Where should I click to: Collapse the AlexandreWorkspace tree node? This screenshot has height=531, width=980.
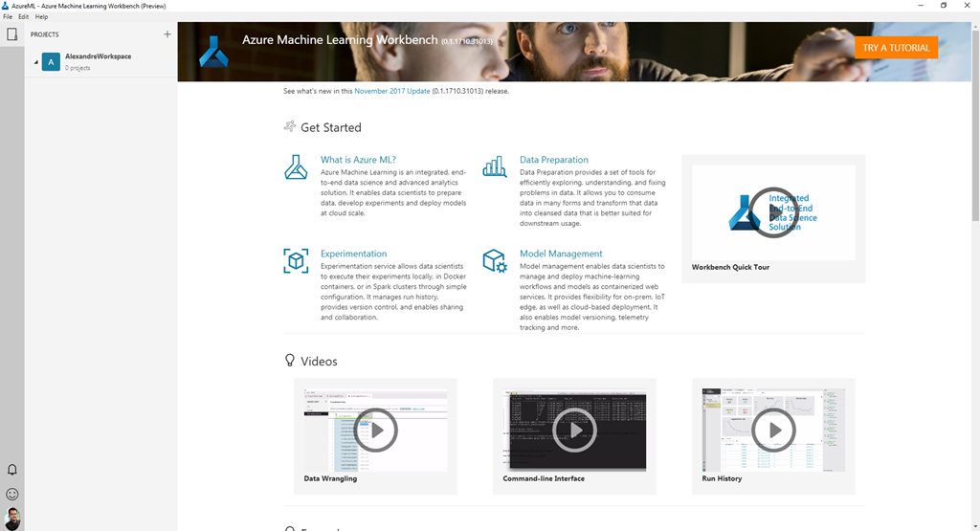coord(35,62)
